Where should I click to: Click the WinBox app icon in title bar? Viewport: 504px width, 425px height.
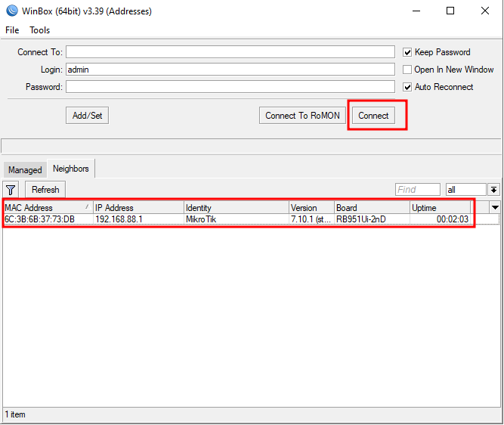pos(11,11)
